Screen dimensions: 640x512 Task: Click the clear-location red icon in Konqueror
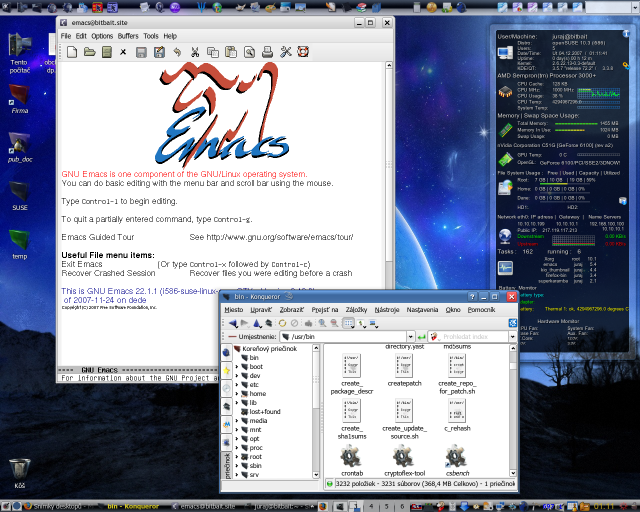[232, 337]
